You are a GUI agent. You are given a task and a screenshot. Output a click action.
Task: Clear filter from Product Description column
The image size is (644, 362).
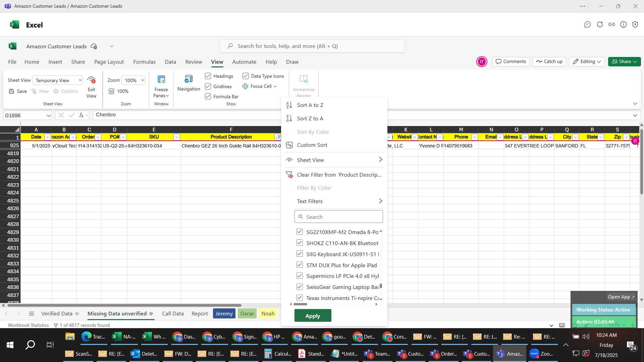coord(334,175)
